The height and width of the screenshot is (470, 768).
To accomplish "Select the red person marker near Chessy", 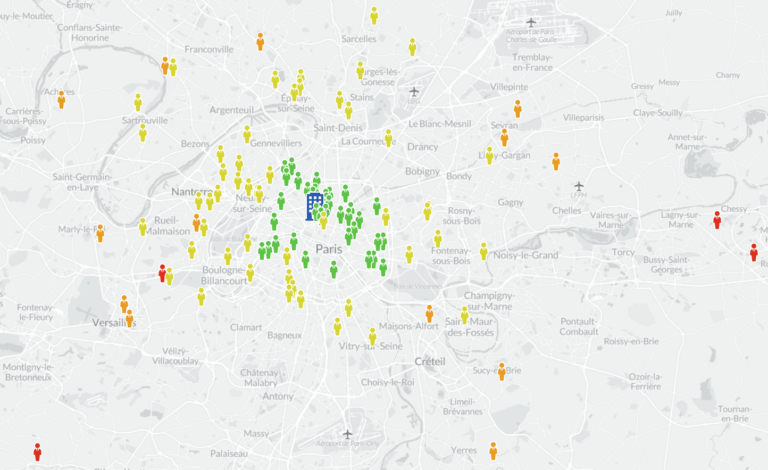I will point(717,220).
